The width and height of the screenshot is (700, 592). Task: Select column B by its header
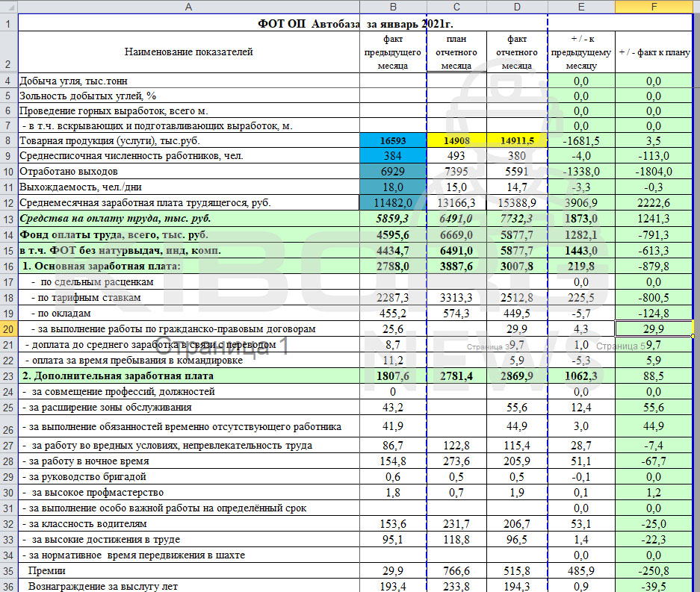coord(393,7)
